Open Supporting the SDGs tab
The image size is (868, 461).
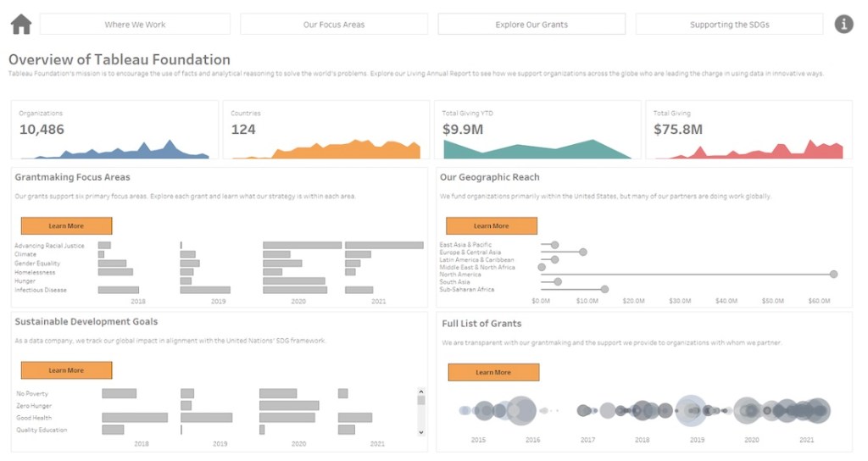tap(729, 25)
